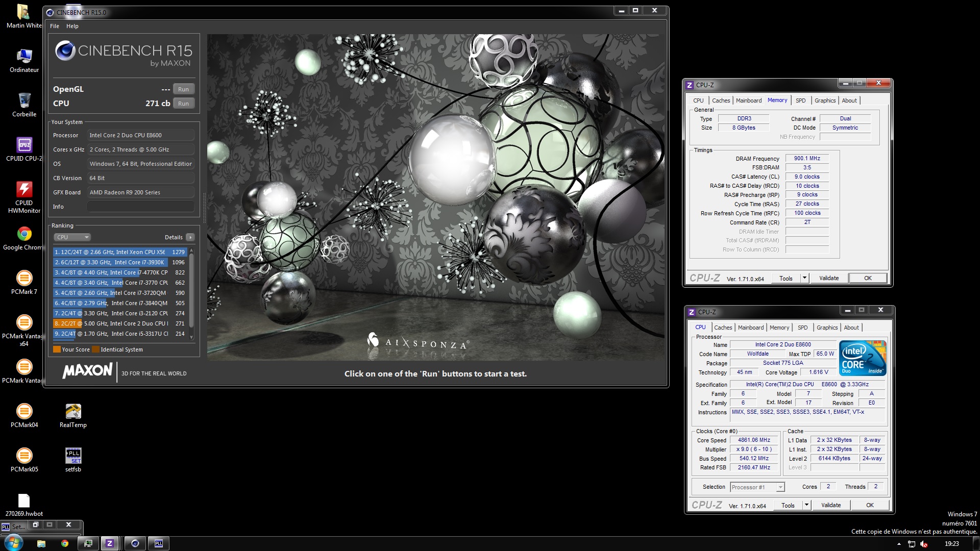Launch PCMark04 desktop shortcut
980x551 pixels.
(24, 416)
